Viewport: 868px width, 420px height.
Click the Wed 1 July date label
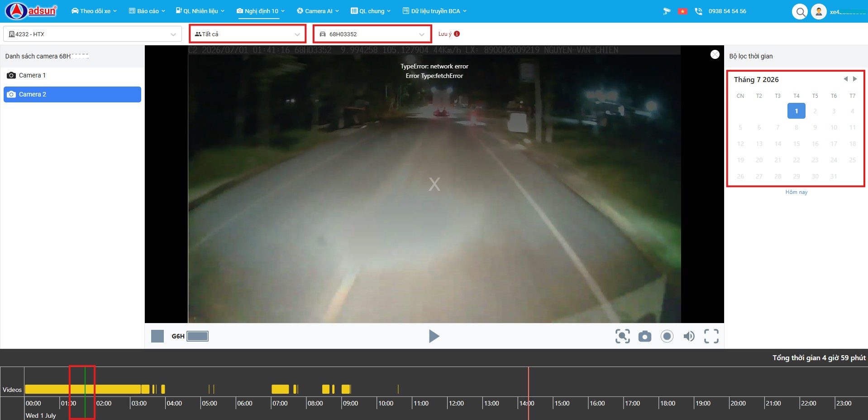tap(41, 415)
